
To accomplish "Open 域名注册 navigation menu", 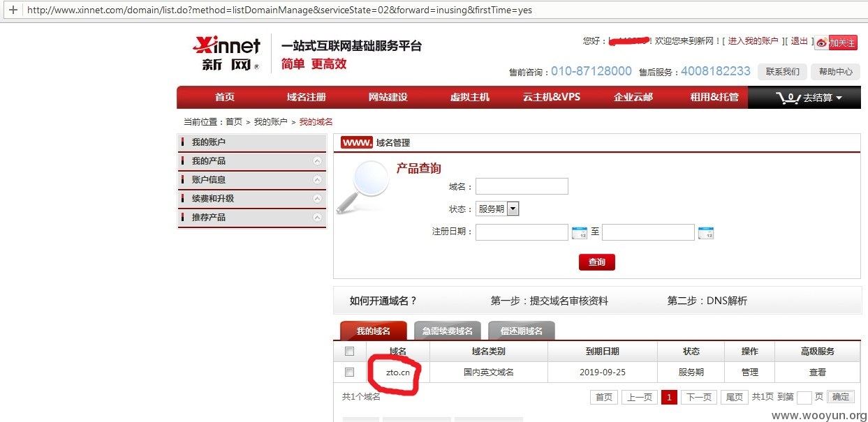I will pos(307,98).
